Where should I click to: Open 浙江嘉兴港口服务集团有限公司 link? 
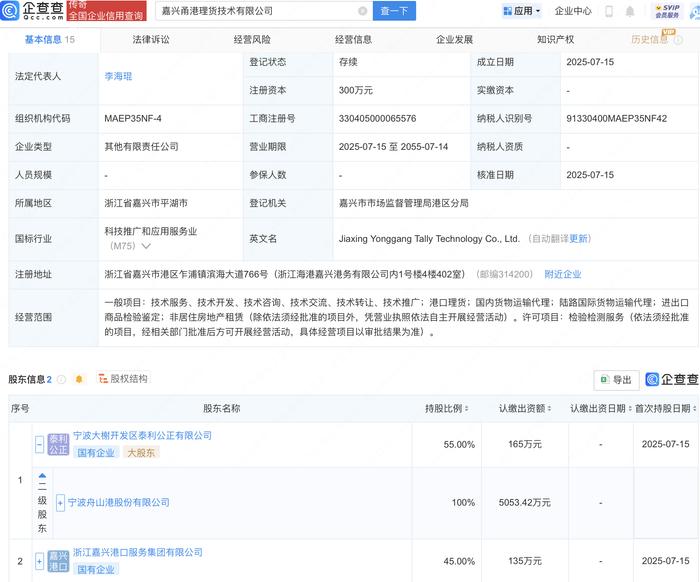point(138,553)
